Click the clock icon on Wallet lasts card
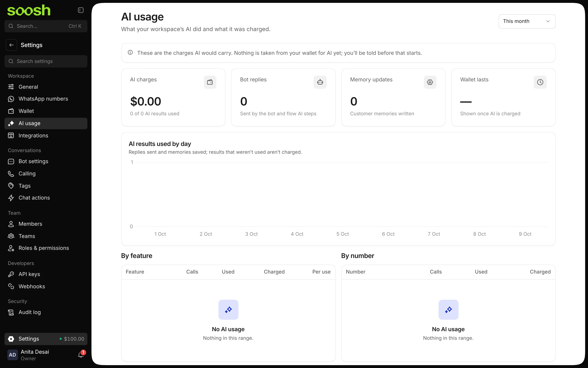 (x=540, y=82)
